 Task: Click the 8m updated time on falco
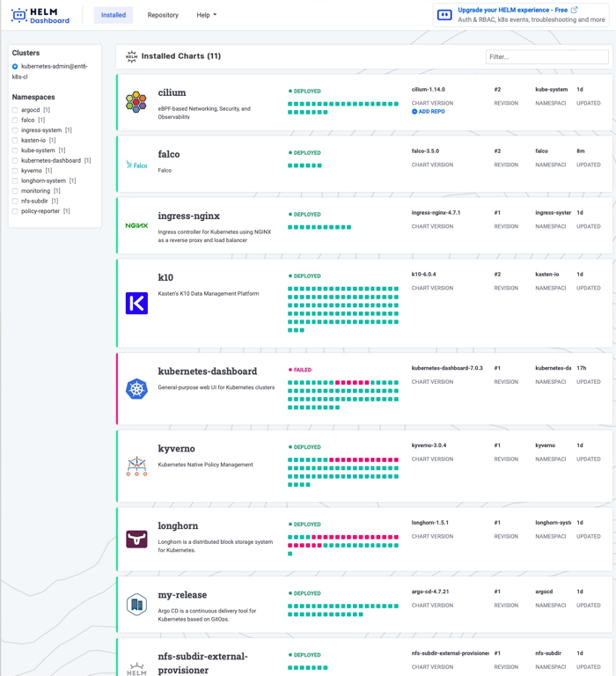tap(581, 151)
